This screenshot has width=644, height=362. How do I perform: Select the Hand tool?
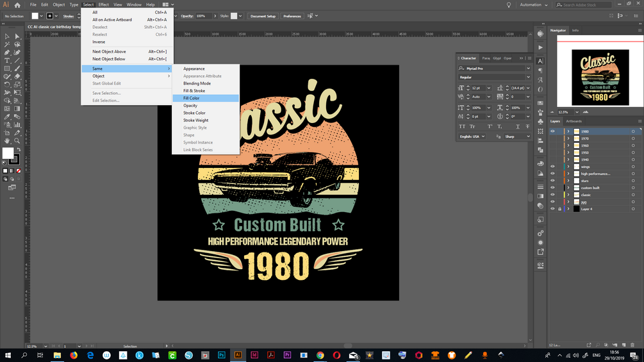7,141
